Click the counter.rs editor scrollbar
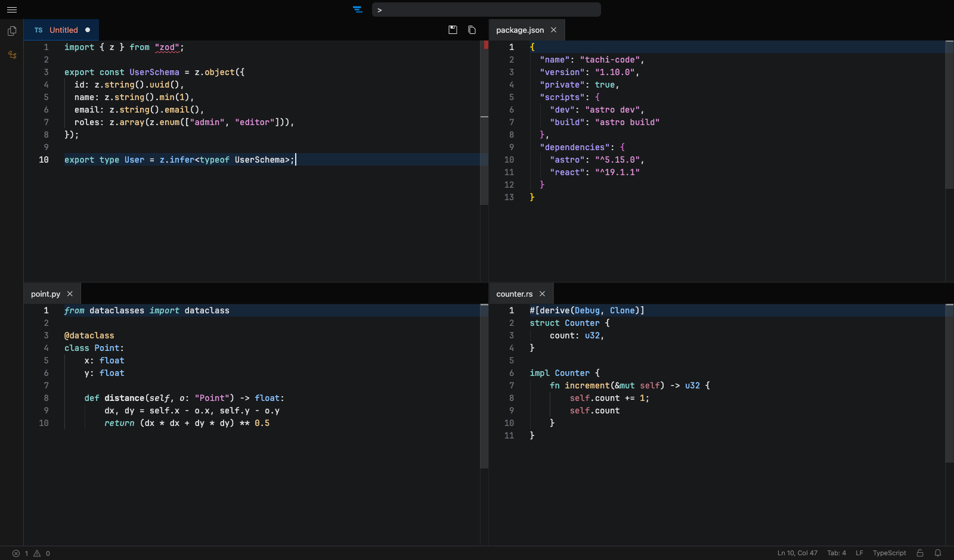The height and width of the screenshot is (560, 954). [949, 384]
